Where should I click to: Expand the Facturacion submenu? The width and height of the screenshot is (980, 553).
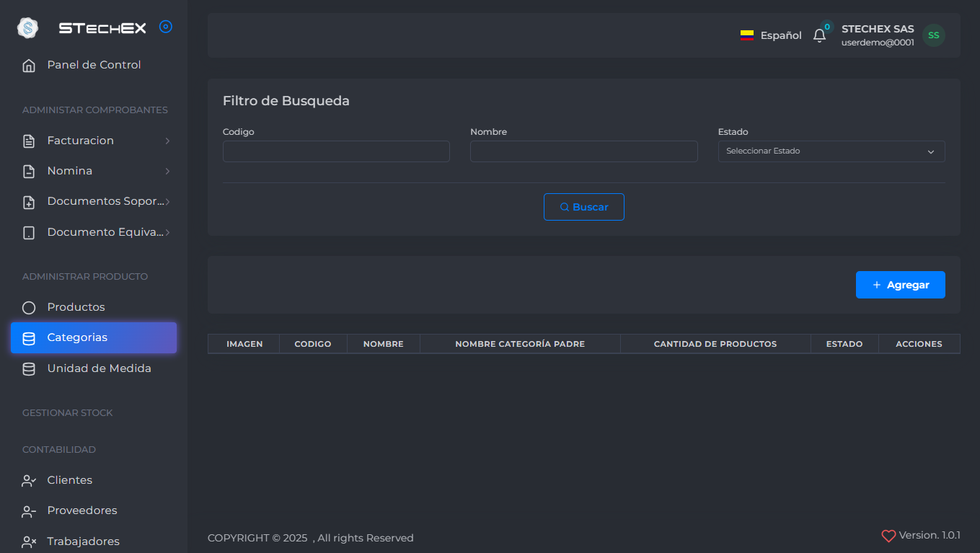167,141
